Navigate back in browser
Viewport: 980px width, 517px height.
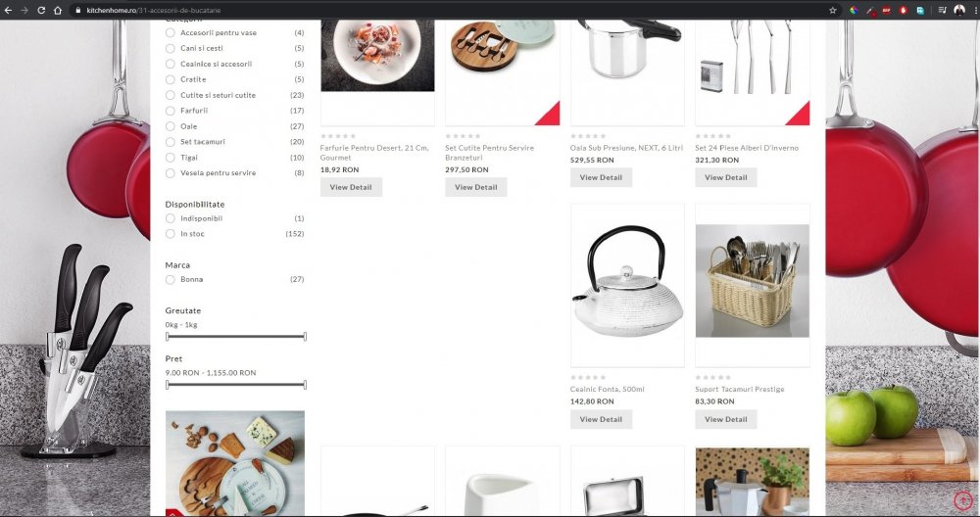[x=8, y=10]
